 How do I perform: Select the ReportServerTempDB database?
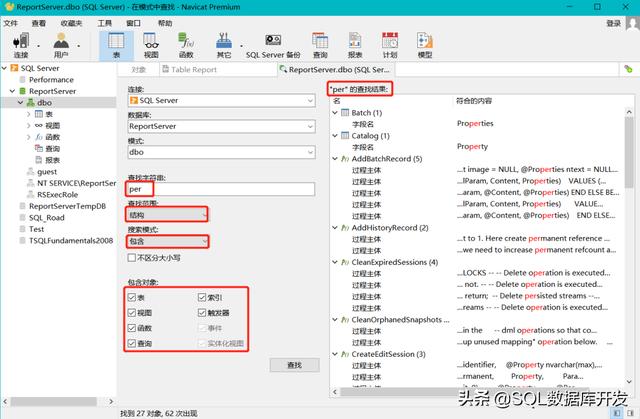click(x=67, y=206)
